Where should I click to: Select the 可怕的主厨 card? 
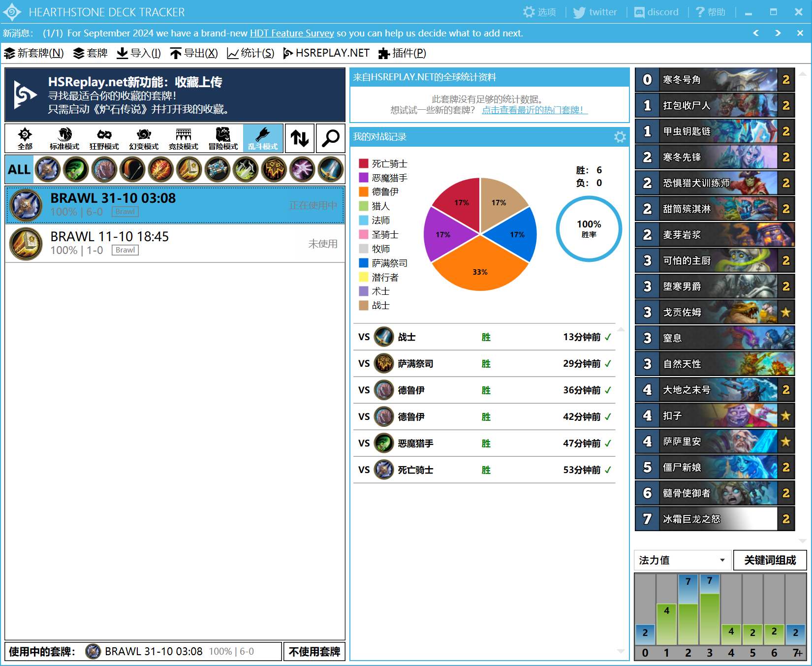pos(715,260)
